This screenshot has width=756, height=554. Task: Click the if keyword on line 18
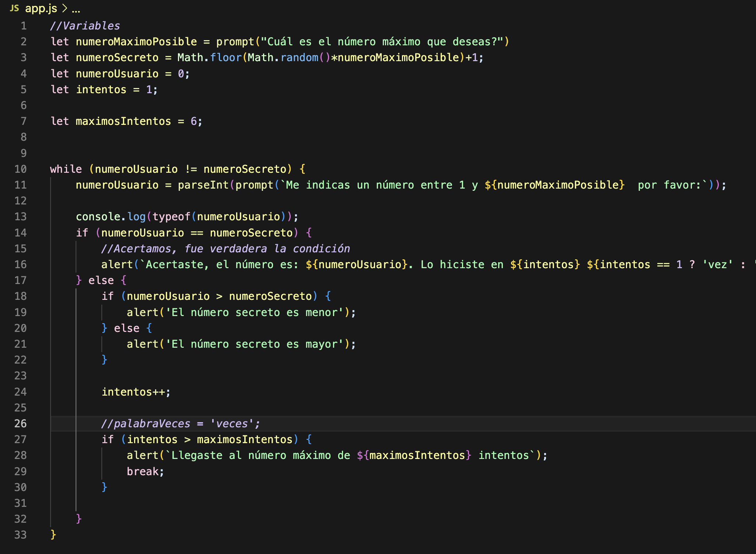click(108, 296)
